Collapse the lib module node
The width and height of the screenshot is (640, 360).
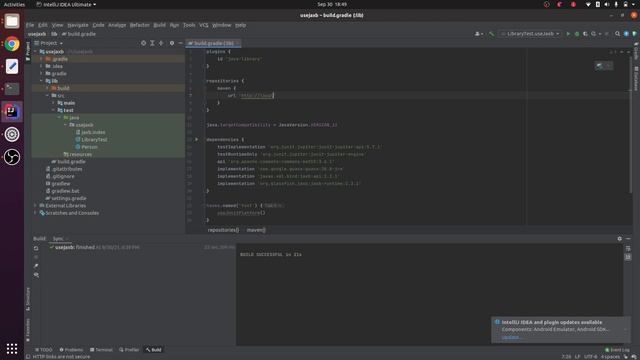click(41, 81)
